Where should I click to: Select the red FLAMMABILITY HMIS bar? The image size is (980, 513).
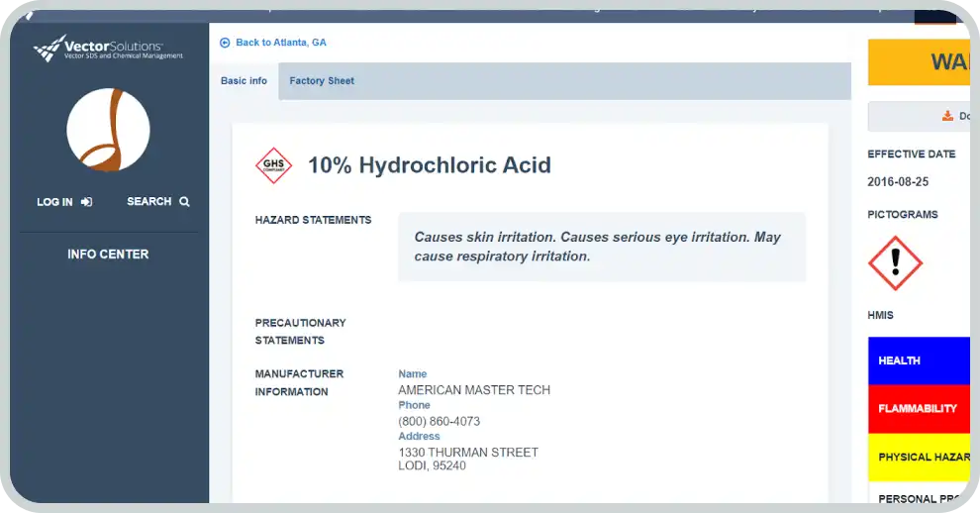tap(918, 408)
